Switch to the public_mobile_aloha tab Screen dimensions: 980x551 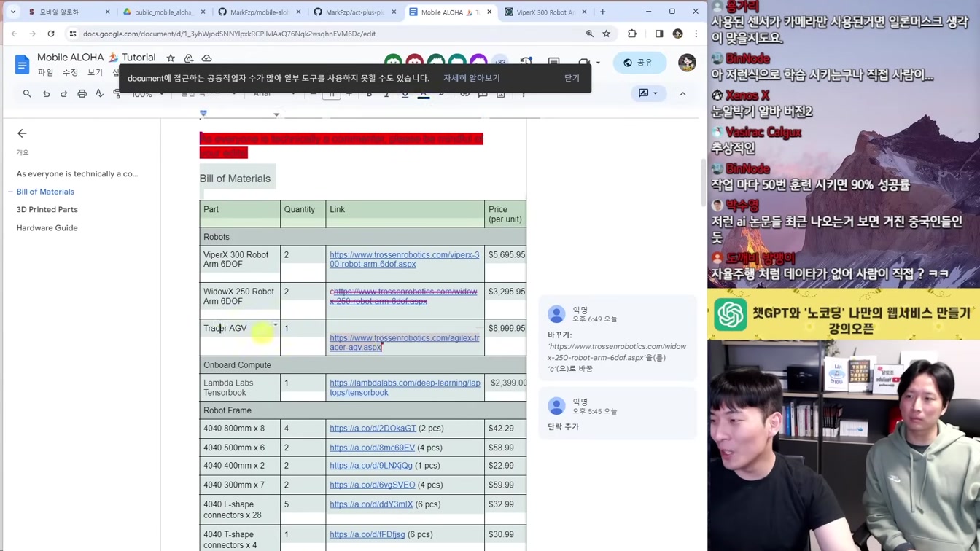(163, 12)
